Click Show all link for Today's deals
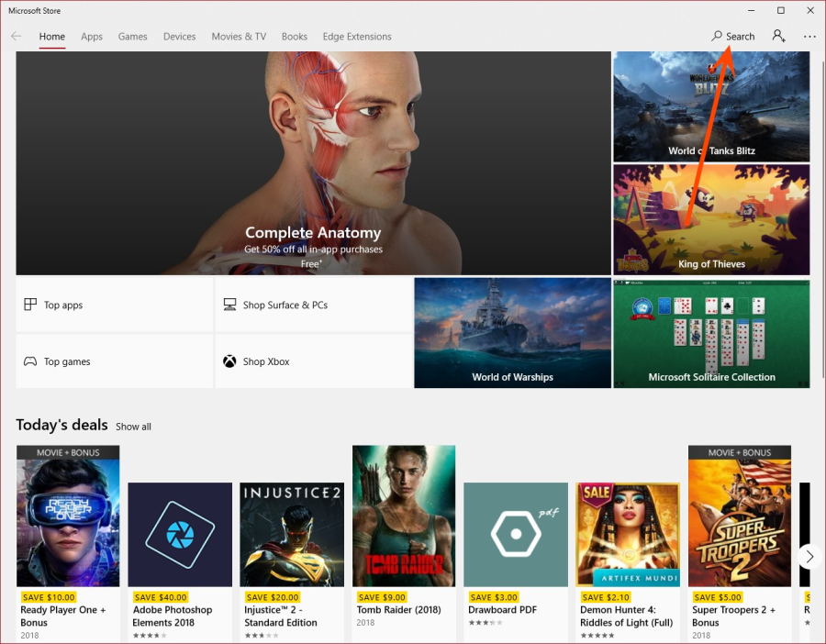The height and width of the screenshot is (644, 826). pos(133,427)
